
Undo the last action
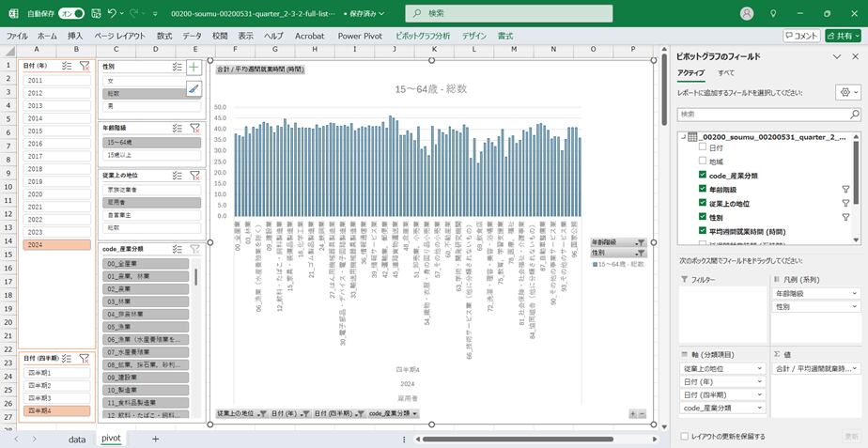point(113,13)
